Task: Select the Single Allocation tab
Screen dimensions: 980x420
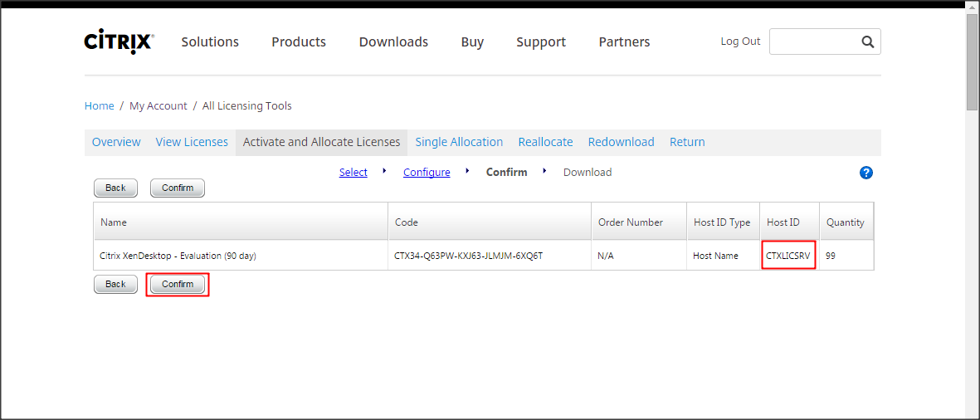Action: point(459,142)
